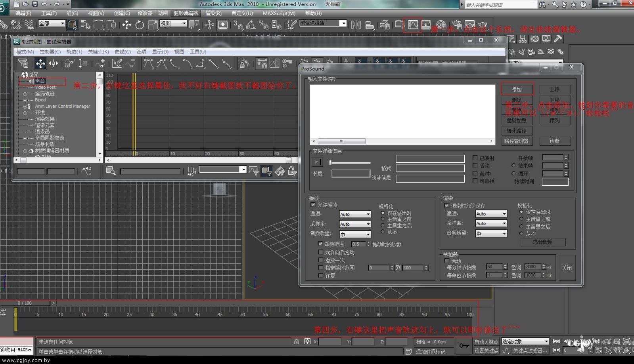Toggle Window/Crossing selection icon
This screenshot has height=364, width=634.
point(111,25)
